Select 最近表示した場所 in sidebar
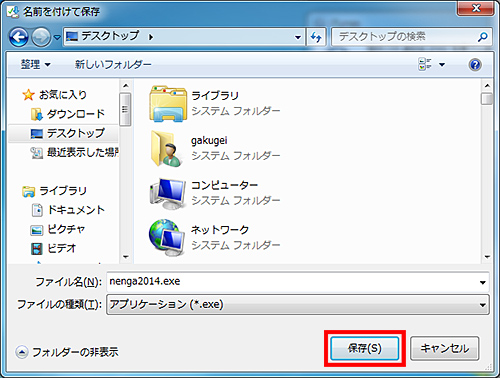The height and width of the screenshot is (378, 500). 83,153
